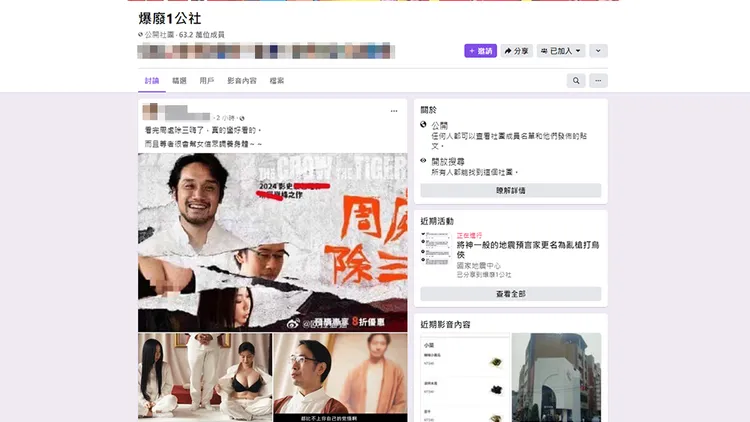Click the 公開 globe icon in About
Screen dimensions: 750x422
[423, 124]
